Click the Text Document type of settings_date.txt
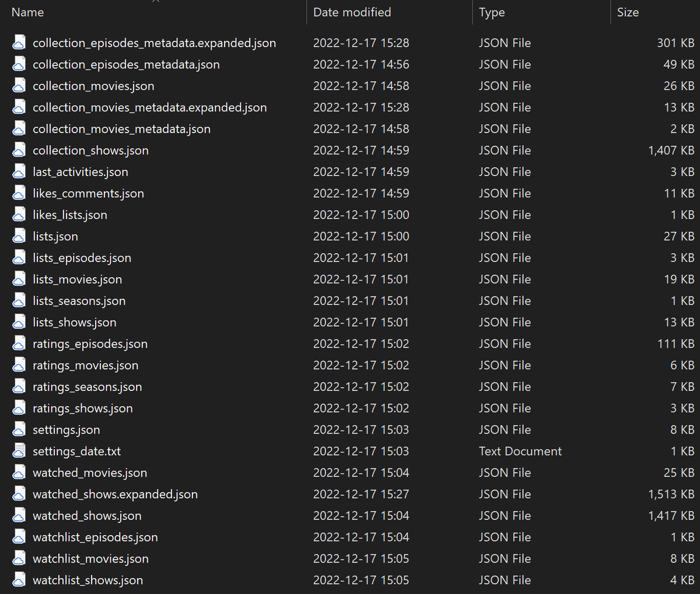Image resolution: width=700 pixels, height=594 pixels. coord(520,451)
